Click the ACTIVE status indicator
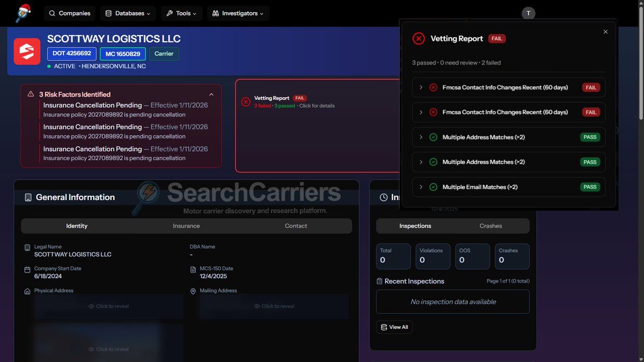Screen dimensions: 644x362 tap(61, 67)
